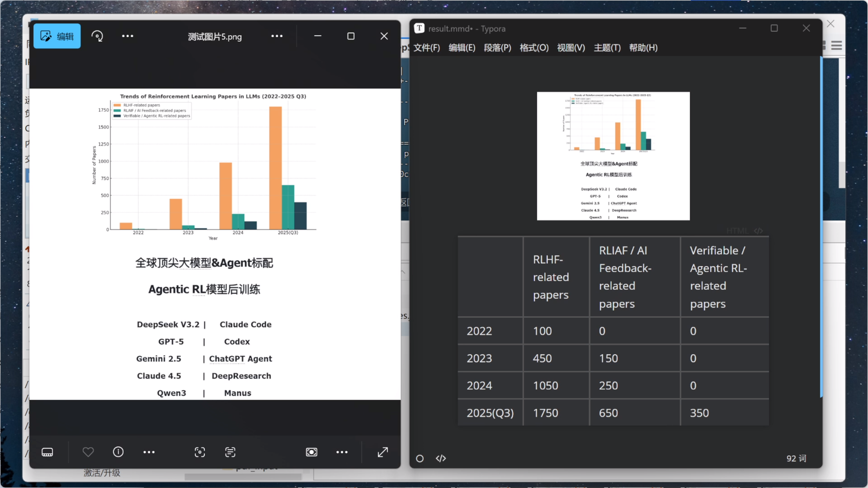Open the 主题(T) menu
This screenshot has width=868, height=488.
tap(607, 48)
